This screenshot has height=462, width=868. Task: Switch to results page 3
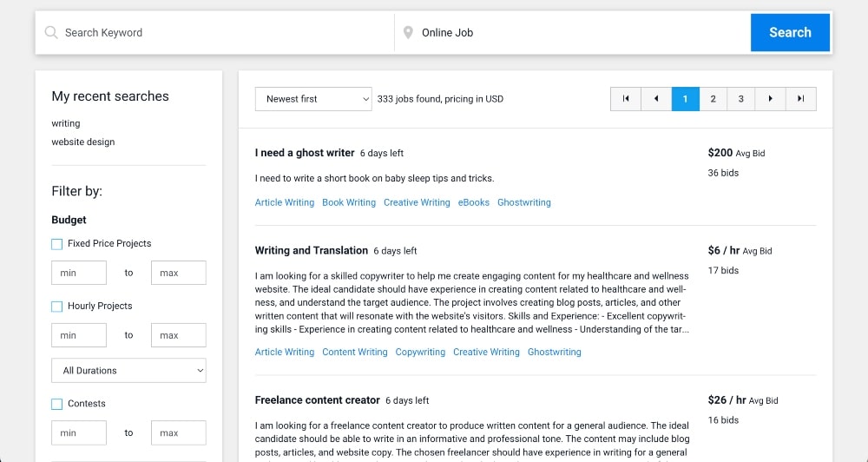740,99
